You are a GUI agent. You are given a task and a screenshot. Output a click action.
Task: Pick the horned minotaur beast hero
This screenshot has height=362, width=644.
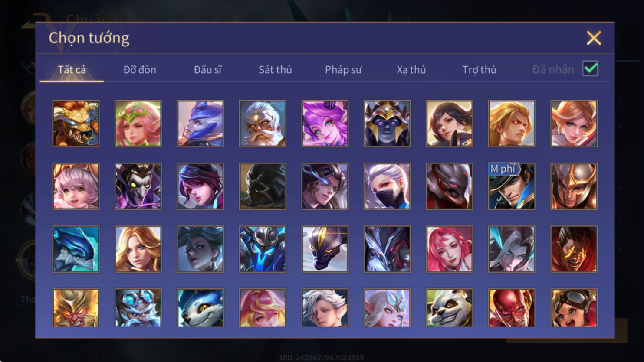click(76, 124)
